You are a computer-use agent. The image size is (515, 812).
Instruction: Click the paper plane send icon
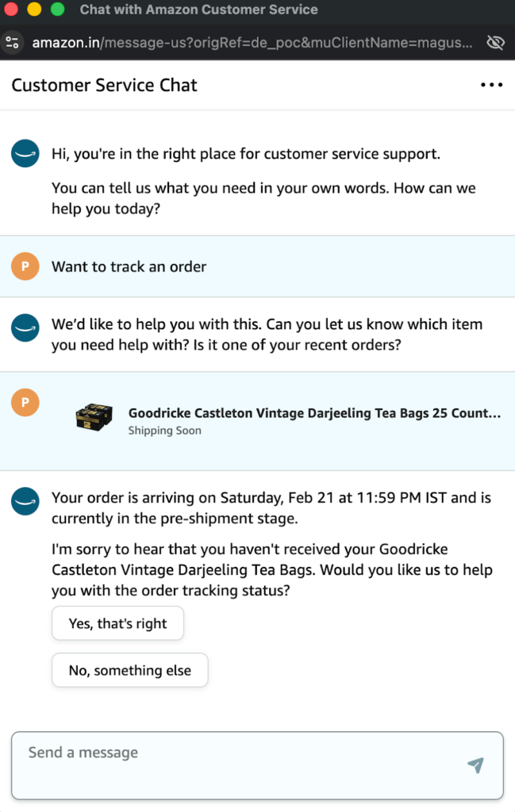(x=475, y=765)
